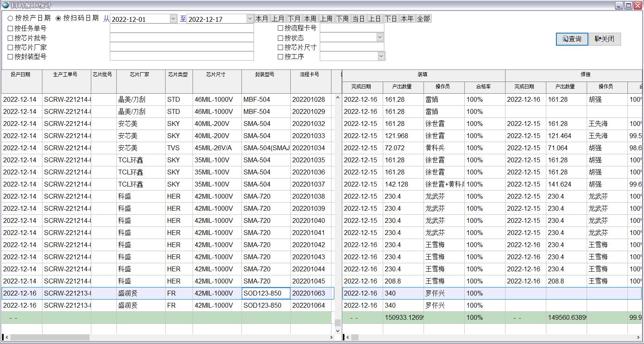This screenshot has width=644, height=344.
Task: Pick the 当日 date shortcut
Action: point(359,19)
